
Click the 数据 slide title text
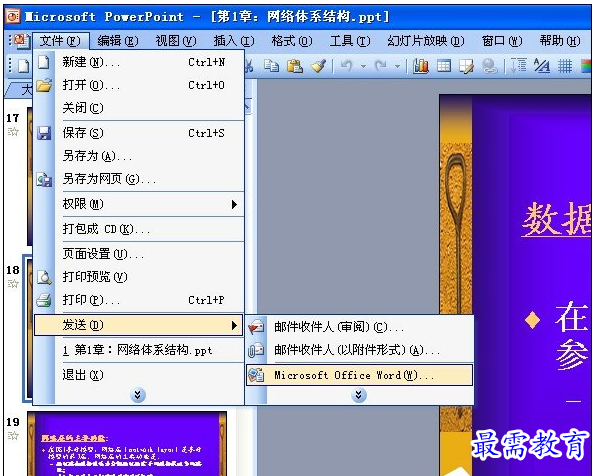(x=556, y=219)
